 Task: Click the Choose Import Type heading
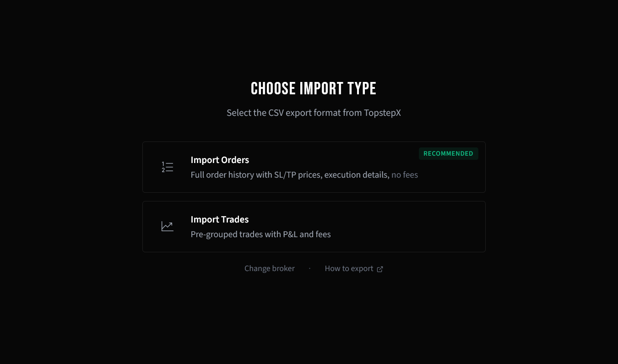click(314, 88)
